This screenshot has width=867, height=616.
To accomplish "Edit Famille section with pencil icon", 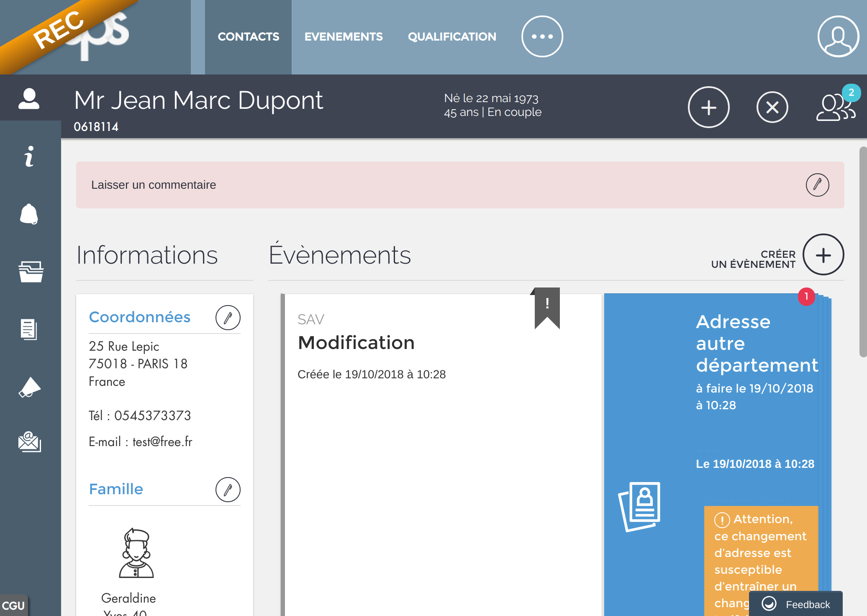I will 228,490.
